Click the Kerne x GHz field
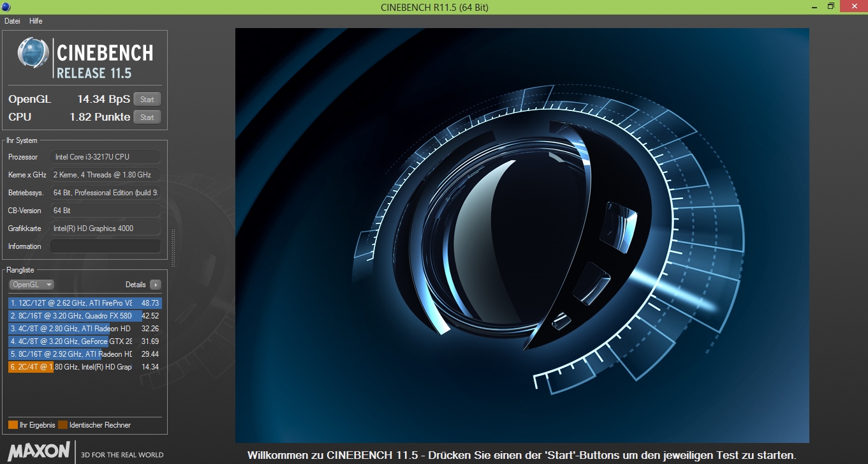The height and width of the screenshot is (464, 868). pos(106,175)
